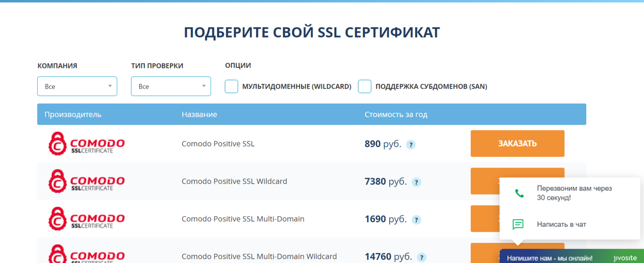The image size is (644, 263).
Task: Click the help icon next to 14760 руб.
Action: 421,257
